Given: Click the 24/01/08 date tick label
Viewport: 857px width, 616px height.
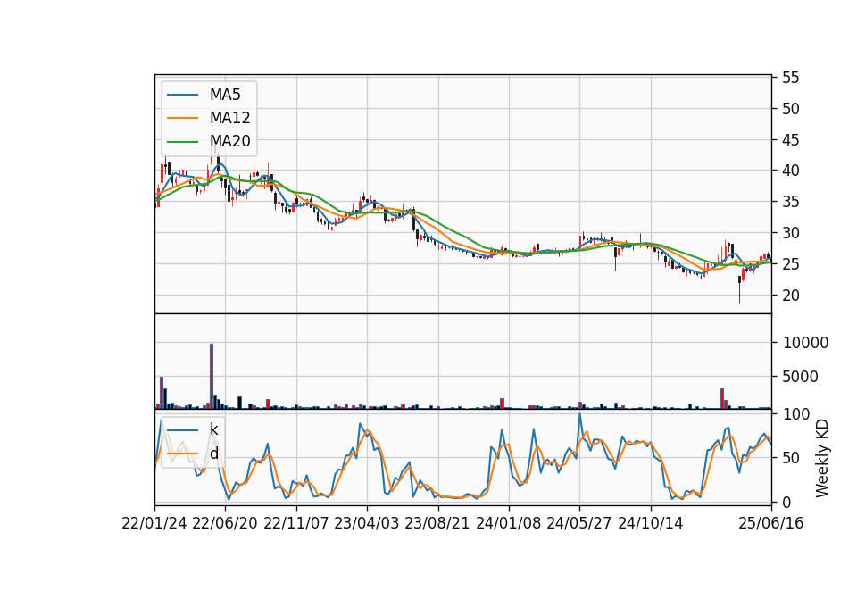Looking at the screenshot, I should click(508, 523).
